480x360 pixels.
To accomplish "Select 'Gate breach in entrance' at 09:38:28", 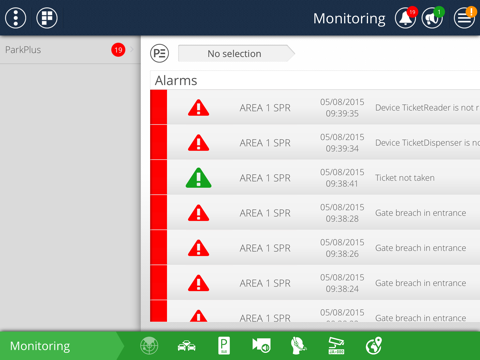I will click(x=420, y=213).
